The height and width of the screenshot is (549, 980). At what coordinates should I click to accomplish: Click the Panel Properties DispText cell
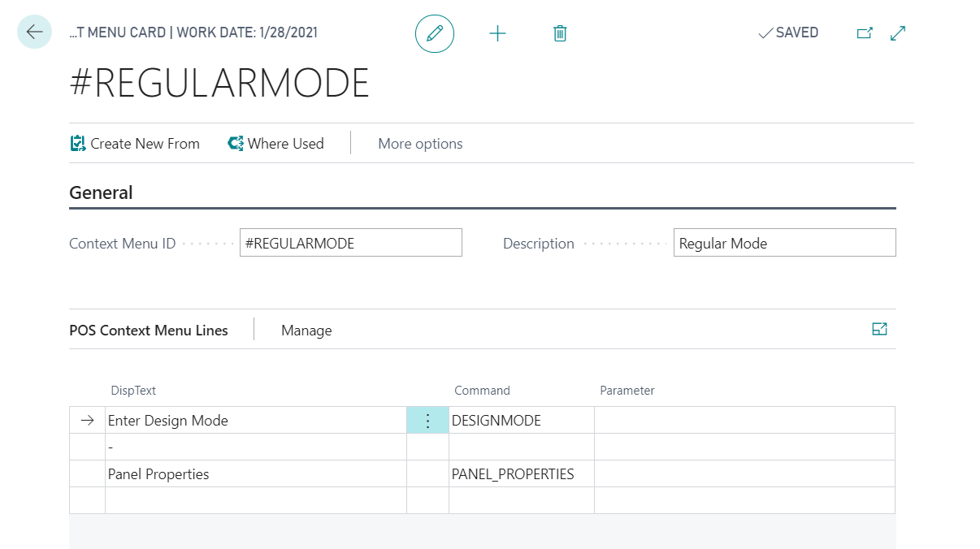click(x=255, y=474)
